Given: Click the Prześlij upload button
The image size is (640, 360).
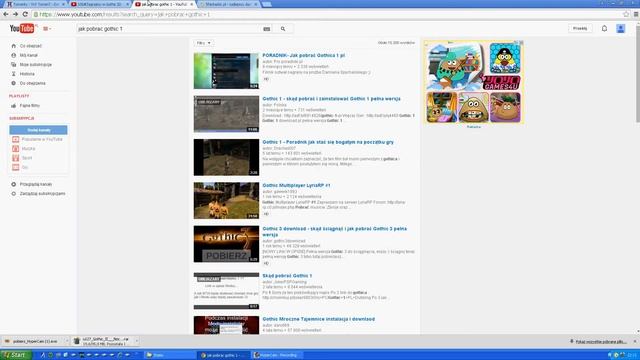Looking at the screenshot, I should point(580,29).
